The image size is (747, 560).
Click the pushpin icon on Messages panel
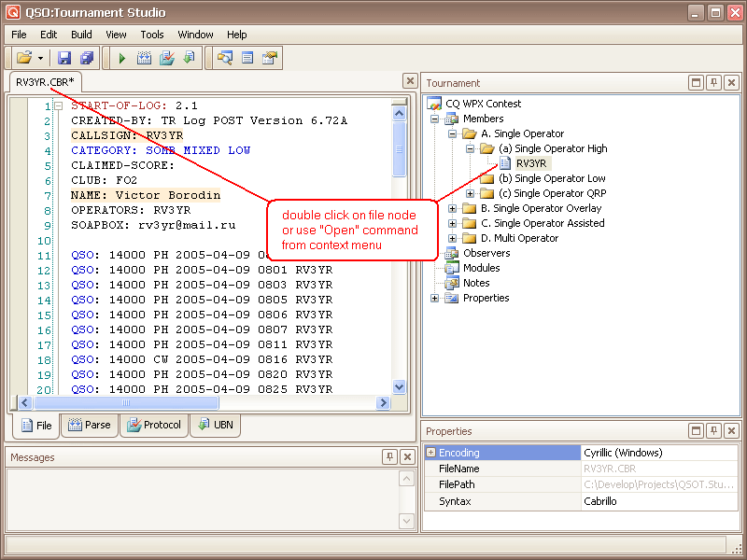[x=389, y=457]
